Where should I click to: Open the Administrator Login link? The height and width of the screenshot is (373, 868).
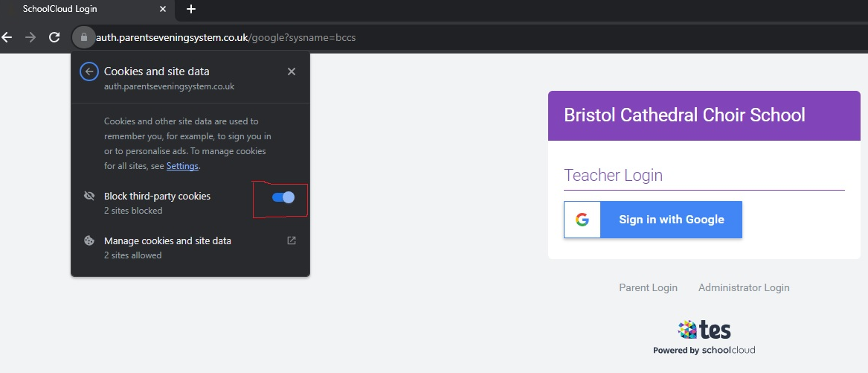click(x=744, y=287)
